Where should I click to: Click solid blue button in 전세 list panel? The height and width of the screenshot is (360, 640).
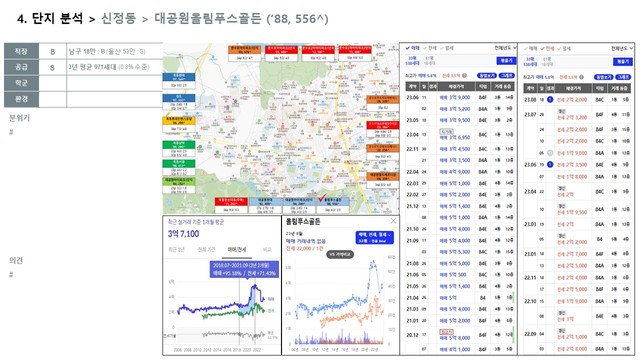(x=623, y=61)
